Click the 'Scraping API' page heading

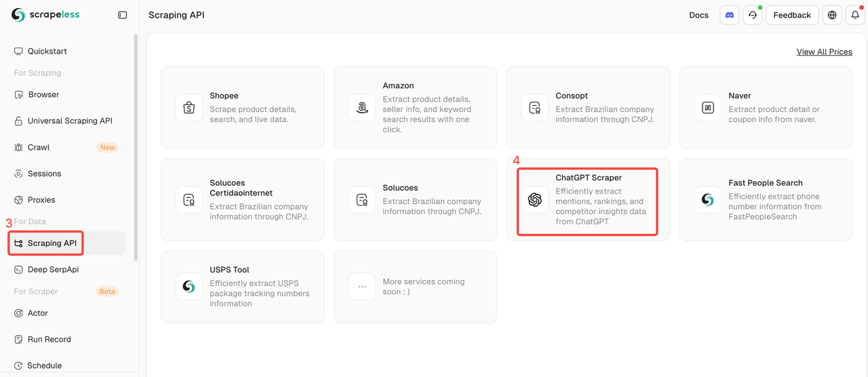(176, 15)
